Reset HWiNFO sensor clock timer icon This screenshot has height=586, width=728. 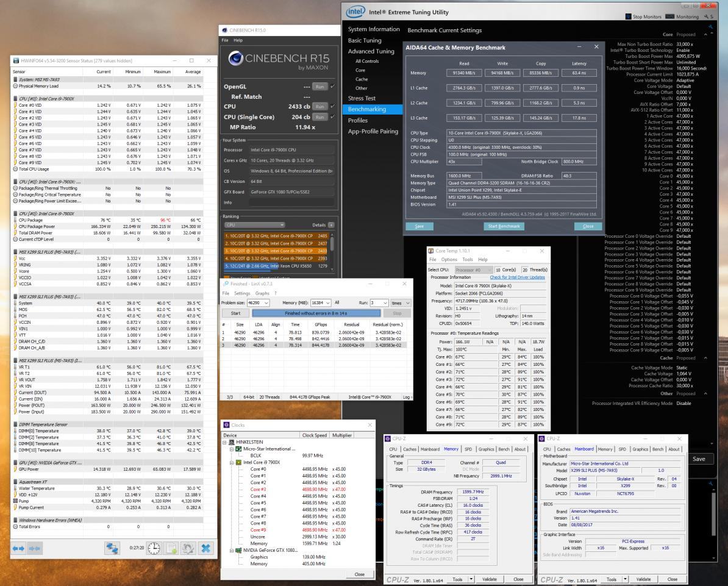point(154,548)
